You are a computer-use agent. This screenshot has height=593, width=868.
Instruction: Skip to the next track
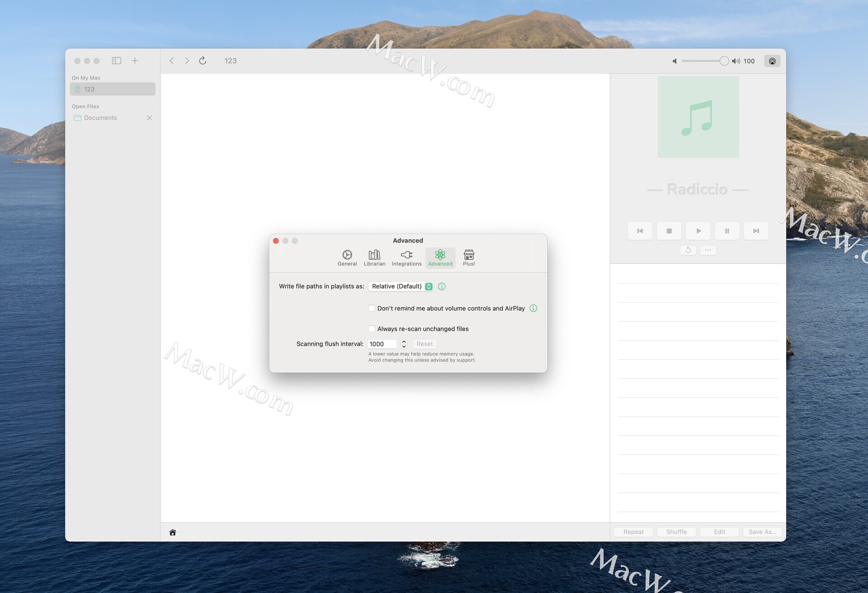(x=756, y=231)
